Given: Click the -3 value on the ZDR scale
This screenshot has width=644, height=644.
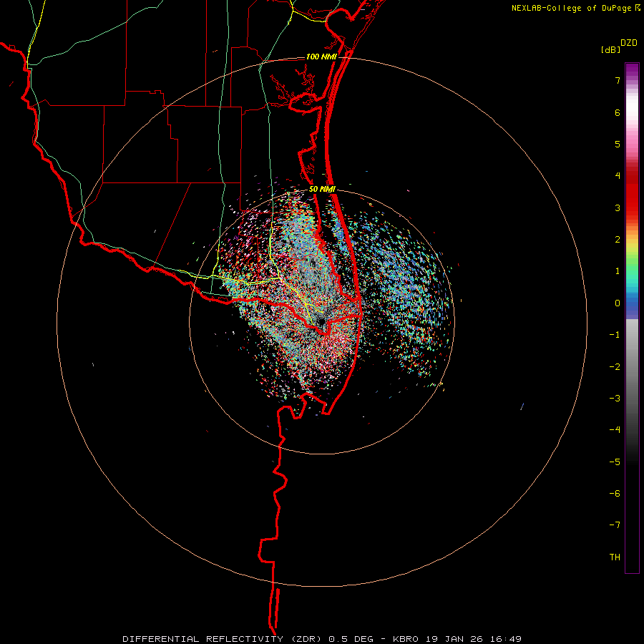Looking at the screenshot, I should pyautogui.click(x=615, y=399).
